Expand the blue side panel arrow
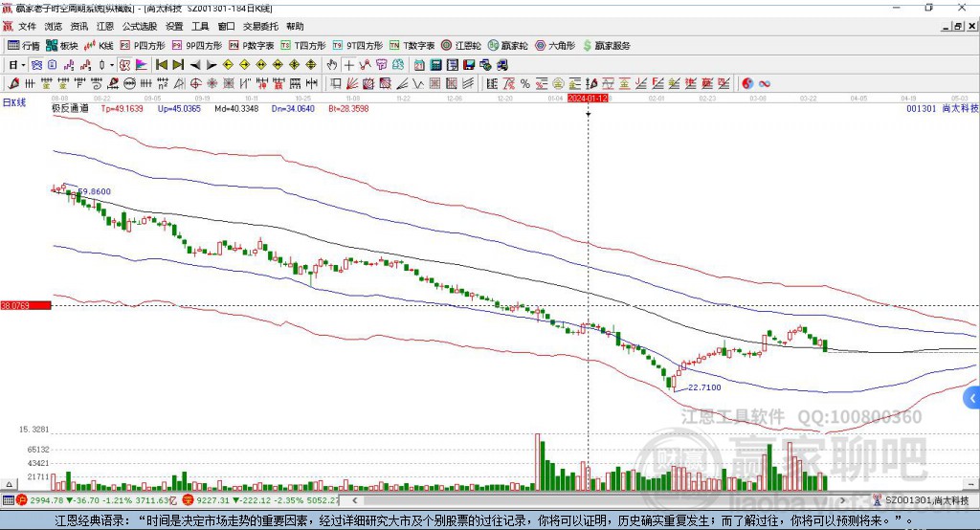 pyautogui.click(x=972, y=398)
